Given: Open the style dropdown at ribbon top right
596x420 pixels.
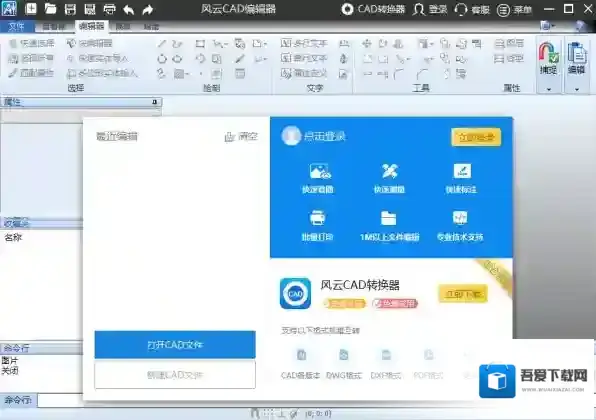Looking at the screenshot, I should [x=548, y=25].
